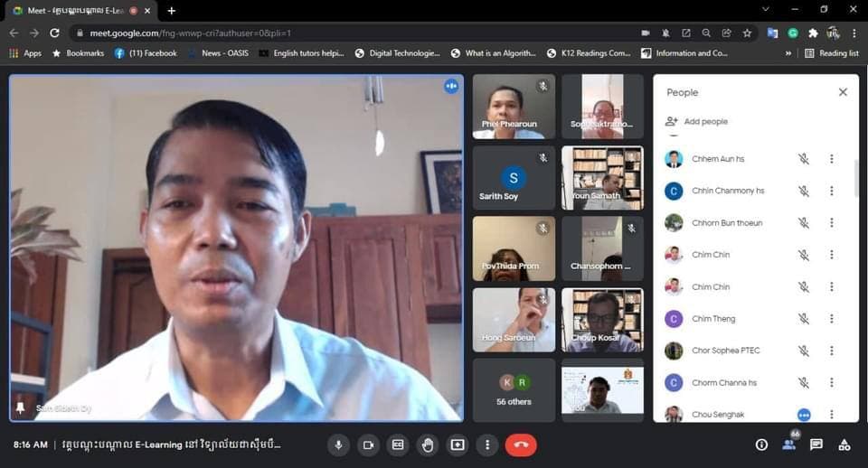Leave the call with the red button
This screenshot has width=868, height=468.
point(521,445)
